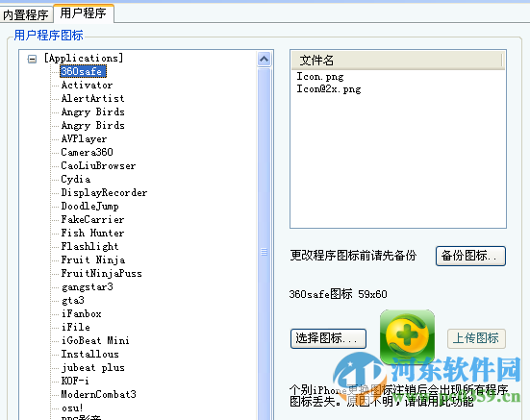Pick AlertArtist from the tree
Viewport: 530px width, 420px height.
[x=92, y=98]
